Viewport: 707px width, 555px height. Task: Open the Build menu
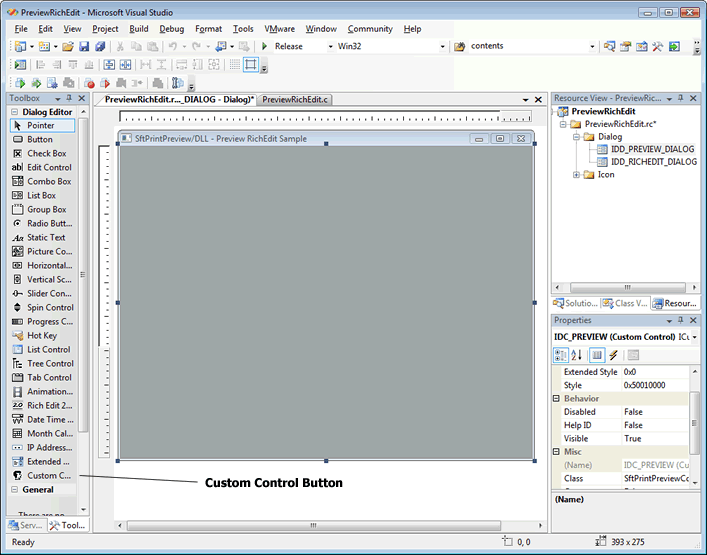click(139, 29)
